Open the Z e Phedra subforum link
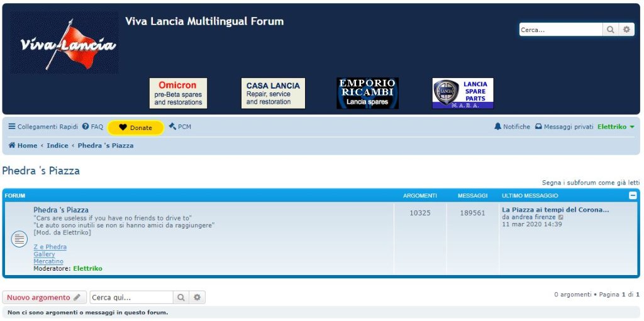 [50, 248]
